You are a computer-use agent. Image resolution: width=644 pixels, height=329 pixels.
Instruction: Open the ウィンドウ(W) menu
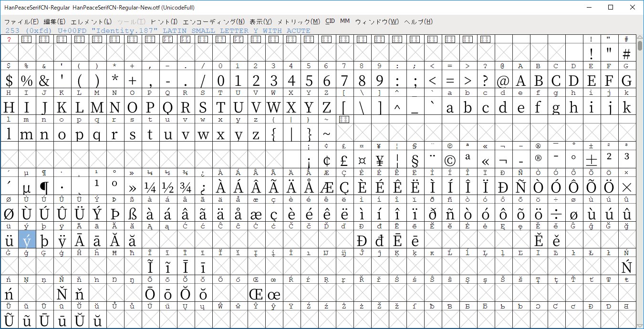coord(377,21)
